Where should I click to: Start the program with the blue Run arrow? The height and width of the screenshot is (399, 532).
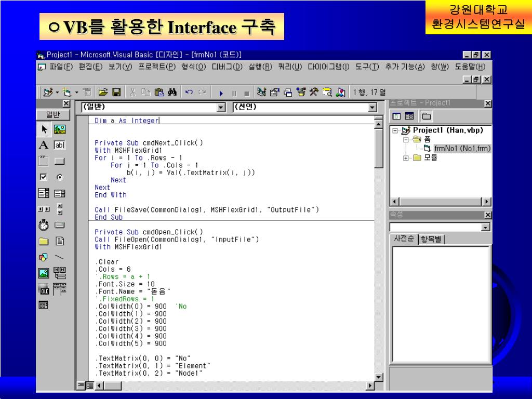point(221,93)
